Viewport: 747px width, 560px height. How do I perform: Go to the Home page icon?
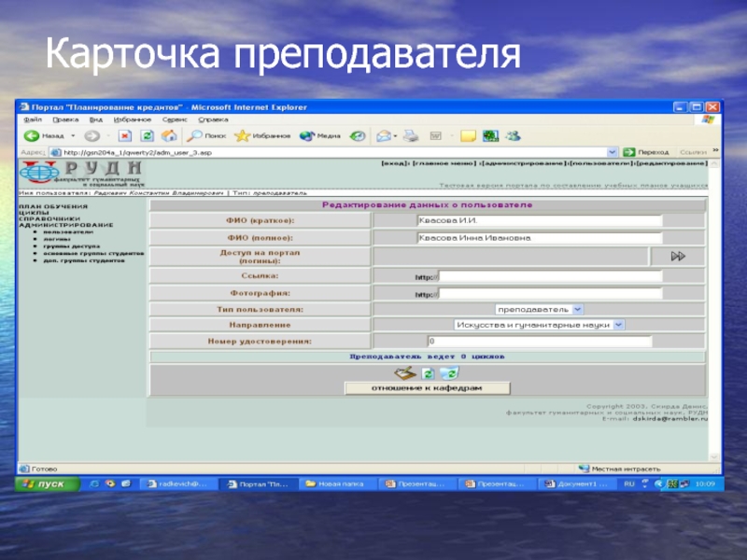[x=168, y=135]
